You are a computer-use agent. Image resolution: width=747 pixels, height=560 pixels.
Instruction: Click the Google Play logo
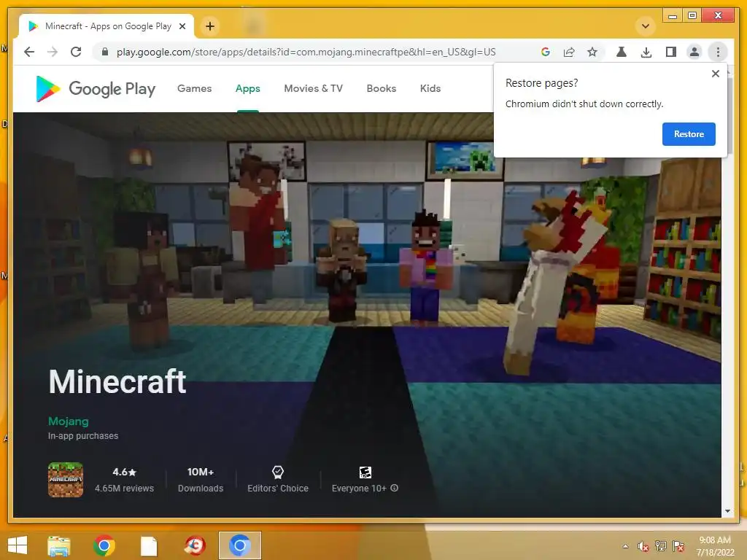coord(96,88)
